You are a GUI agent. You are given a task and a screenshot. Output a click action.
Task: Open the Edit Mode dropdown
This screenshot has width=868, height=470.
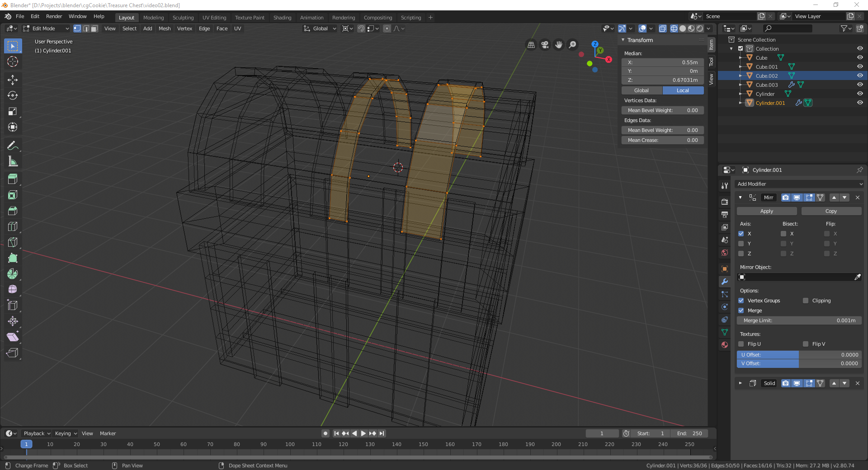click(x=46, y=28)
